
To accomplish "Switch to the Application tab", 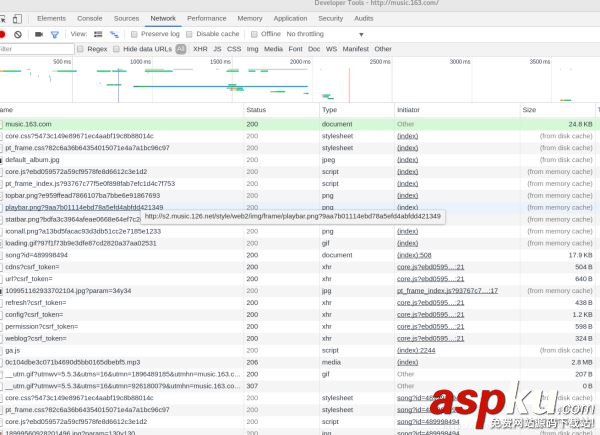I will pyautogui.click(x=290, y=18).
